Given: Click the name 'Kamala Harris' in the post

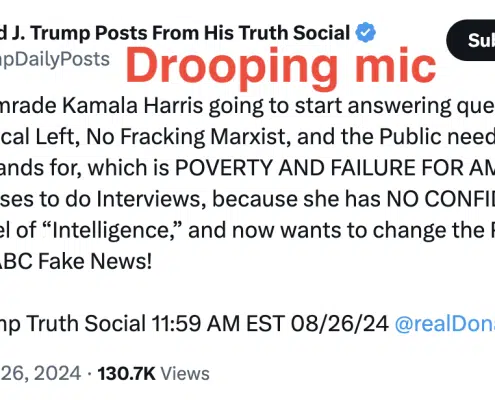Looking at the screenshot, I should (x=132, y=106).
